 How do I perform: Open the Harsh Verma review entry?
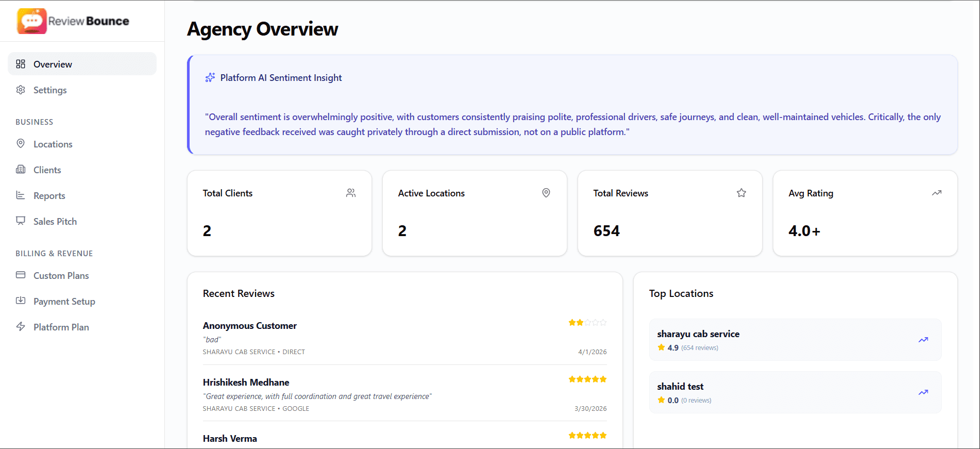tap(404, 438)
